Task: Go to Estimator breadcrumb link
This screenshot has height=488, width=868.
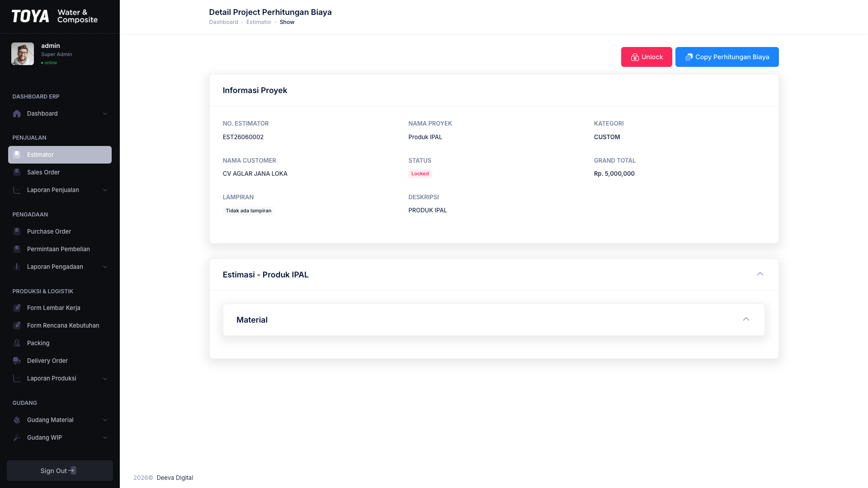Action: (x=259, y=22)
